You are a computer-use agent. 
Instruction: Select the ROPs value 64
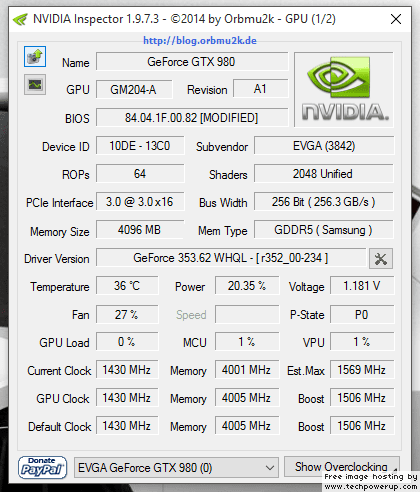pos(140,174)
